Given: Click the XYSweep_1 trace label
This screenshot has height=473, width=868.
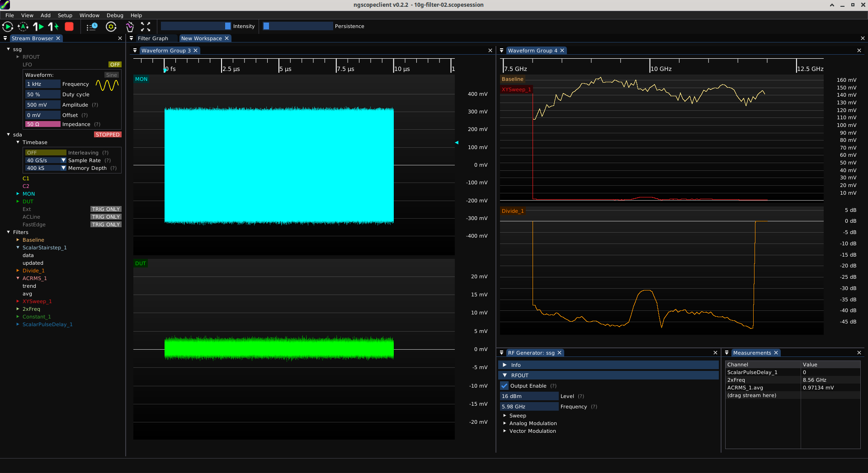Looking at the screenshot, I should (516, 89).
